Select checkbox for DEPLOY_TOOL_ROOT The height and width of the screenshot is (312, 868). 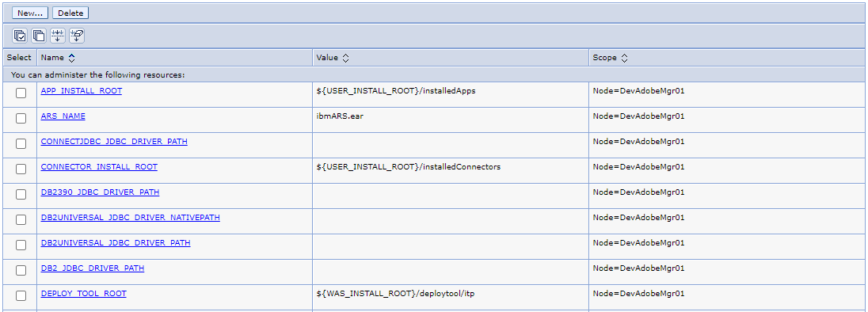click(21, 295)
